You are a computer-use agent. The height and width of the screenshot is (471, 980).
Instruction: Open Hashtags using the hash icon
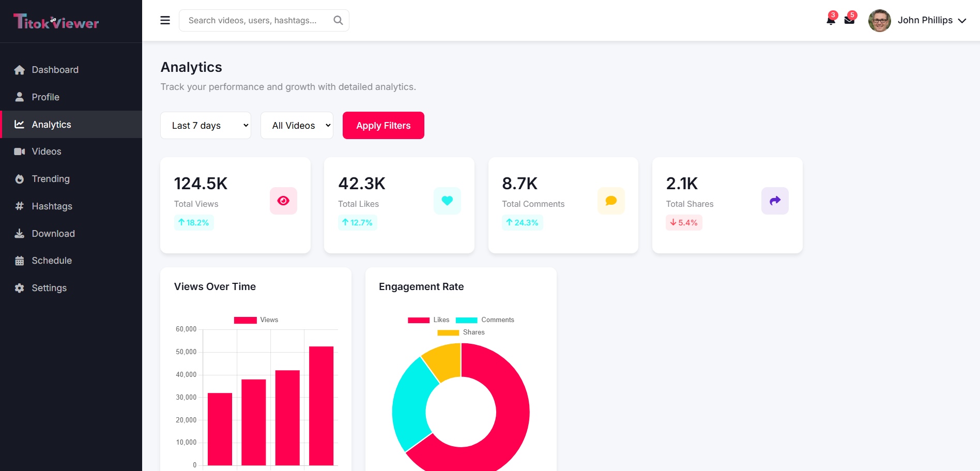(19, 206)
